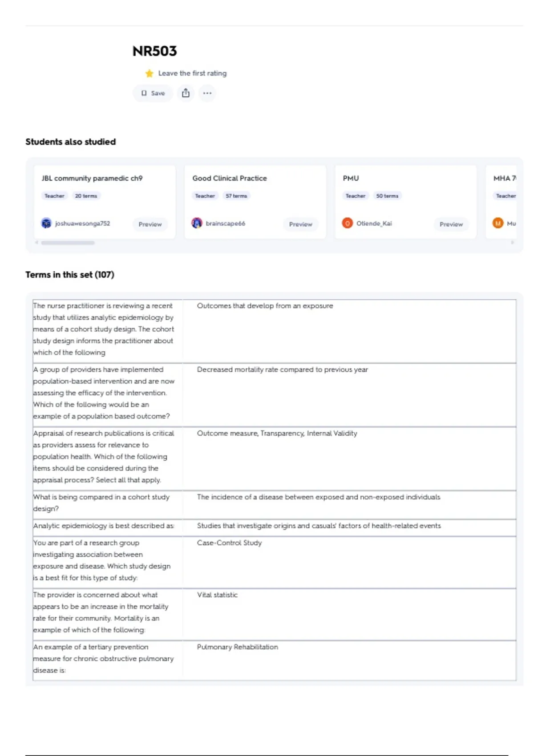Select the Case-Control Study definition cell

(230, 543)
